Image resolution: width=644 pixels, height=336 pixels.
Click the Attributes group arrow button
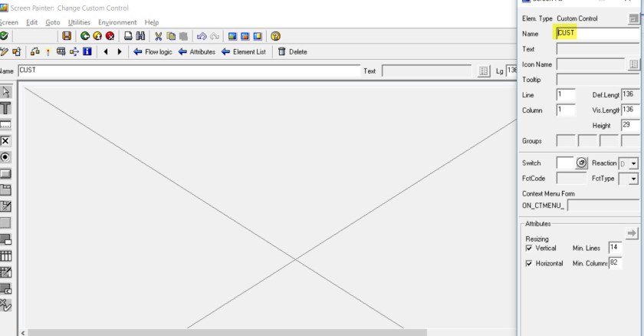[x=632, y=233]
